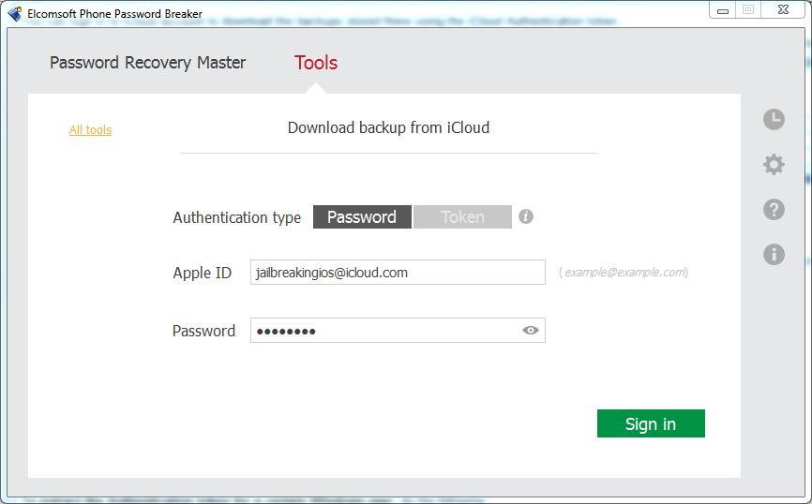Click the 'Download backup from iCloud' heading

pos(388,127)
